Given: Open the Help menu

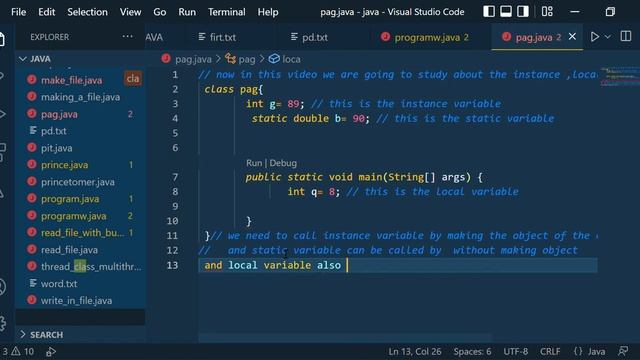Looking at the screenshot, I should (268, 12).
